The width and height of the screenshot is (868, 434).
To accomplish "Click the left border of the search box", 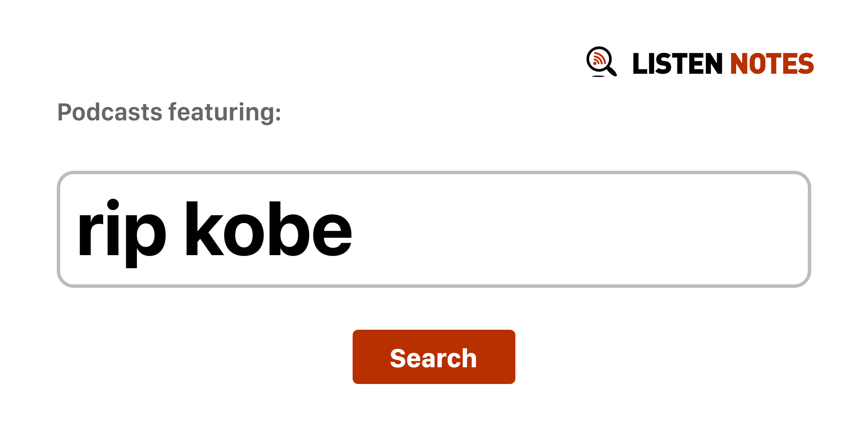I will (x=59, y=229).
